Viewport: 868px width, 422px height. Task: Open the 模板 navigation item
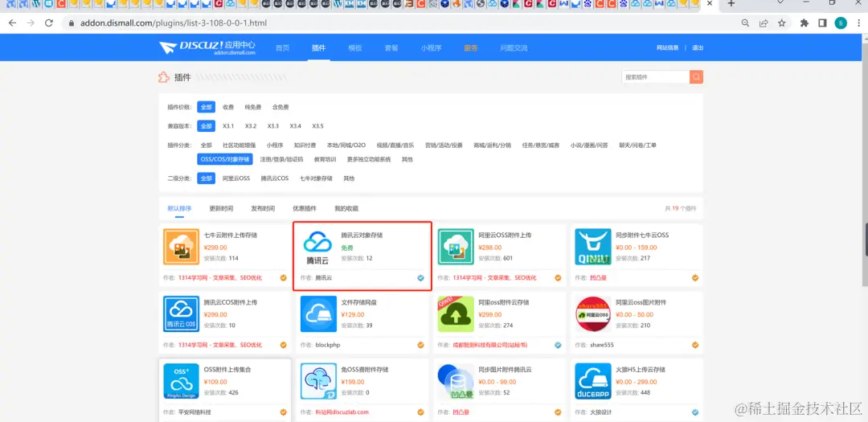(355, 47)
